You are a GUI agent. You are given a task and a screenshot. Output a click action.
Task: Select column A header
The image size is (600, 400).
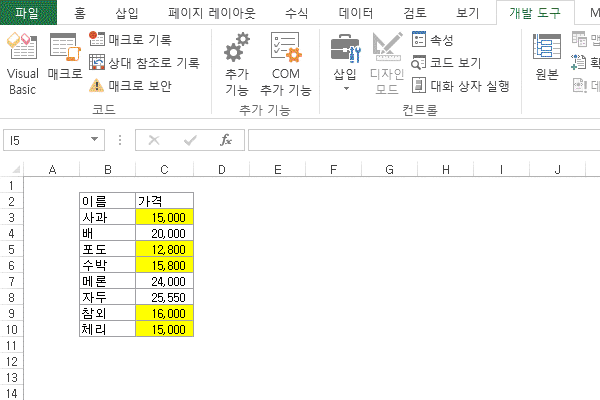click(x=52, y=170)
